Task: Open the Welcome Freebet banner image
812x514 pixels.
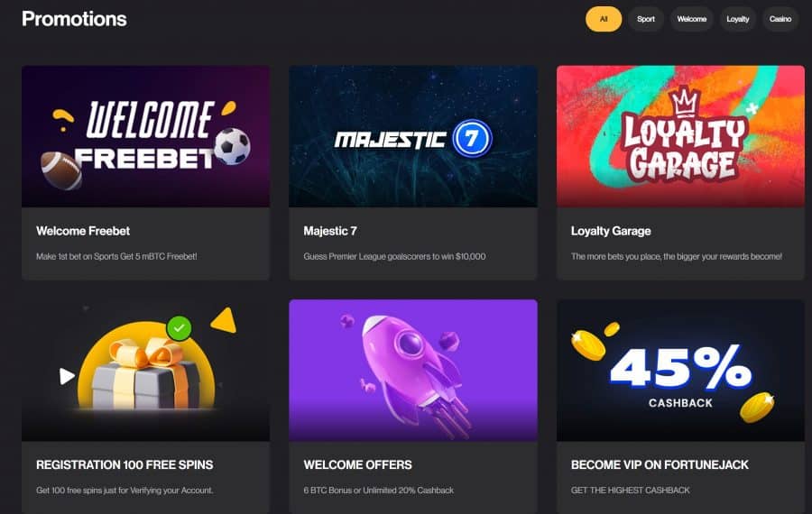Action: point(145,137)
